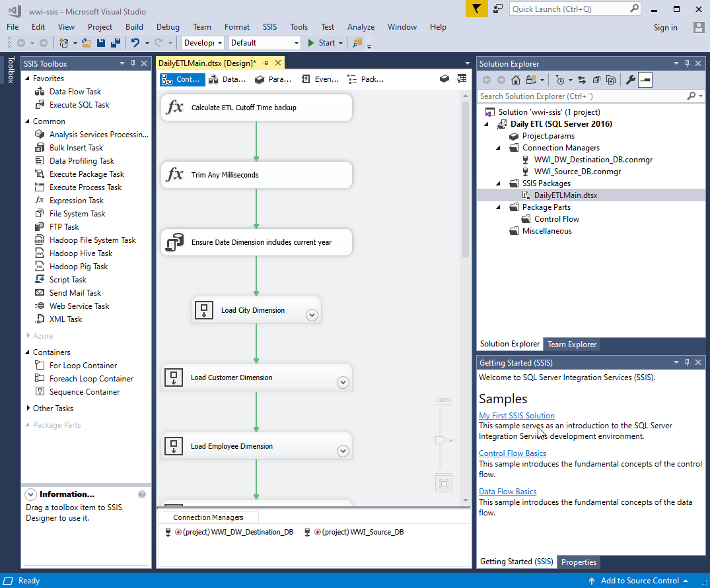Click the New Project toolbar icon
710x588 pixels.
(x=63, y=43)
